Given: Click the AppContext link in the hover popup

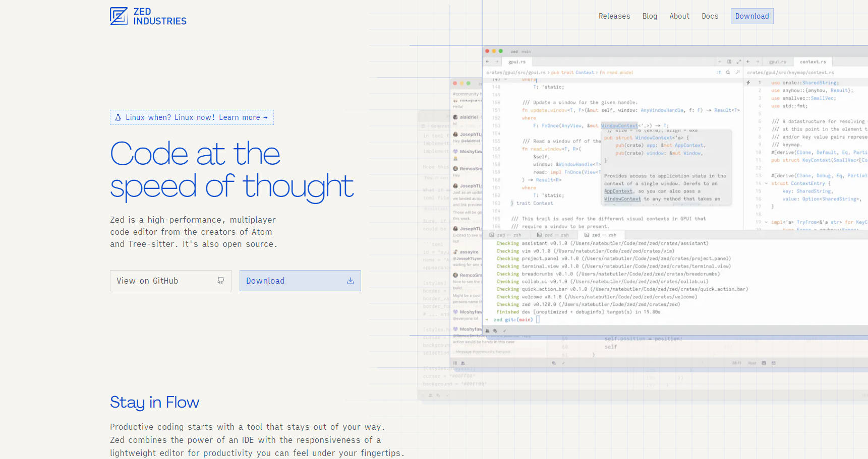Looking at the screenshot, I should point(618,191).
